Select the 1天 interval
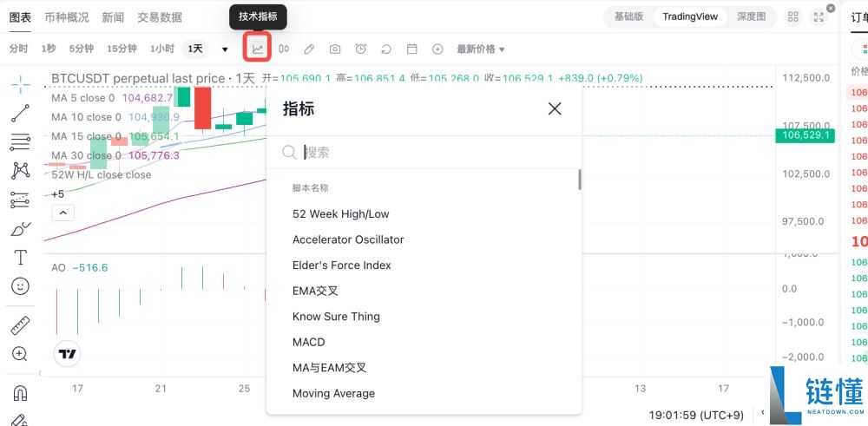This screenshot has width=868, height=426. (x=194, y=49)
